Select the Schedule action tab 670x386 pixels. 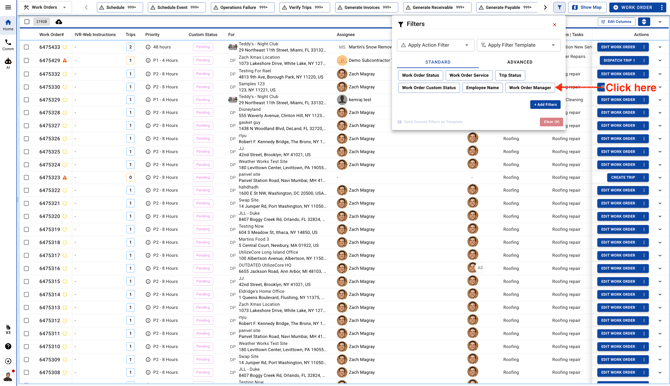[119, 7]
